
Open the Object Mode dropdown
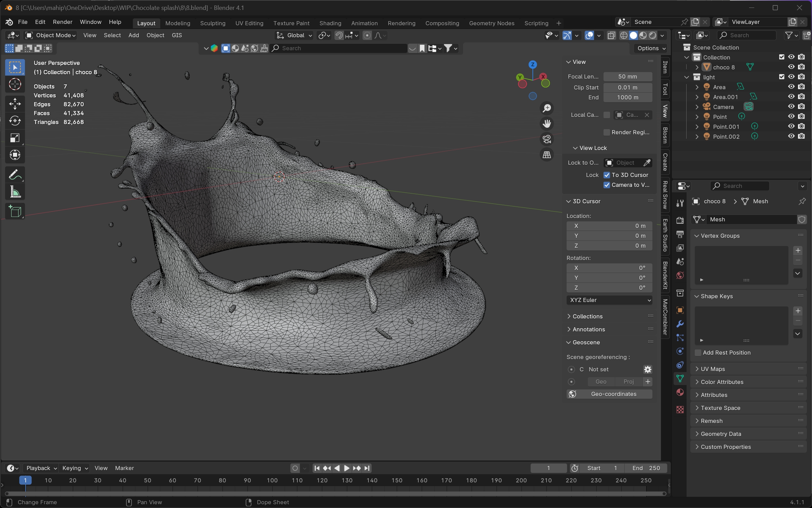(51, 35)
